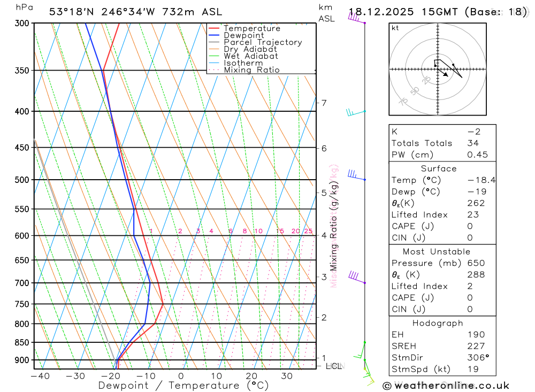
Task: Click the hodograph '75' ring label
Action: [x=403, y=102]
